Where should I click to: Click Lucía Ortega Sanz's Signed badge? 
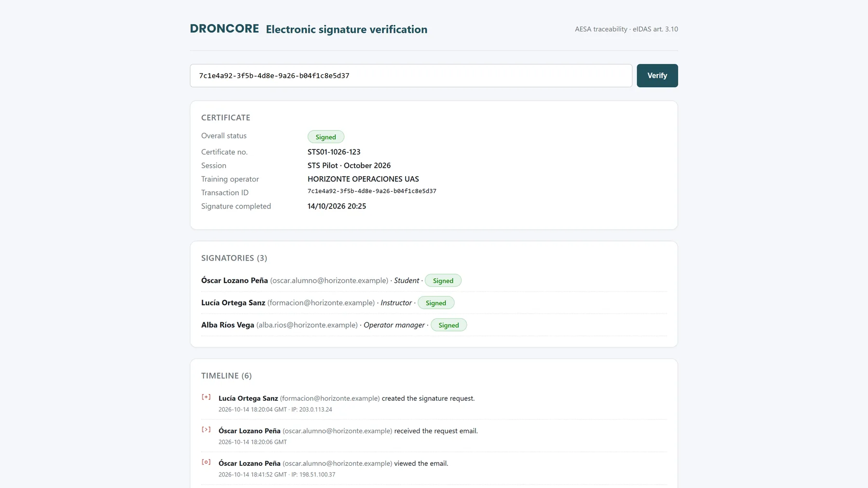[436, 303]
